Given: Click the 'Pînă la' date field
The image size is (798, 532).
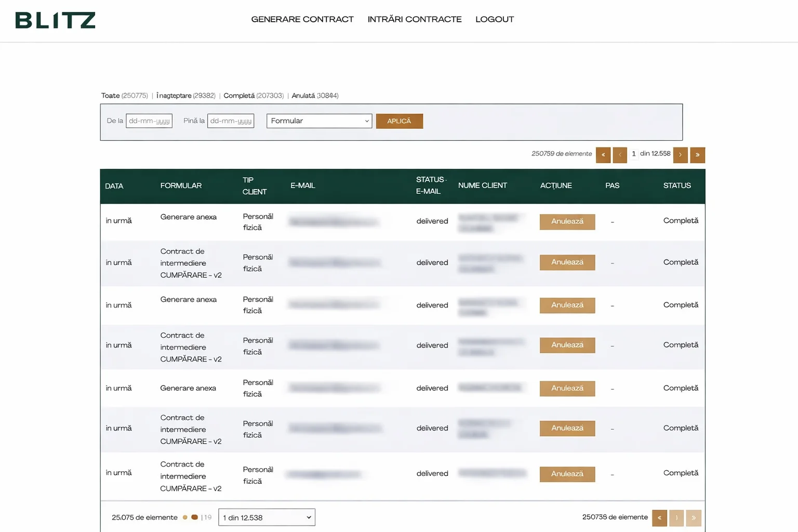Looking at the screenshot, I should [x=231, y=121].
